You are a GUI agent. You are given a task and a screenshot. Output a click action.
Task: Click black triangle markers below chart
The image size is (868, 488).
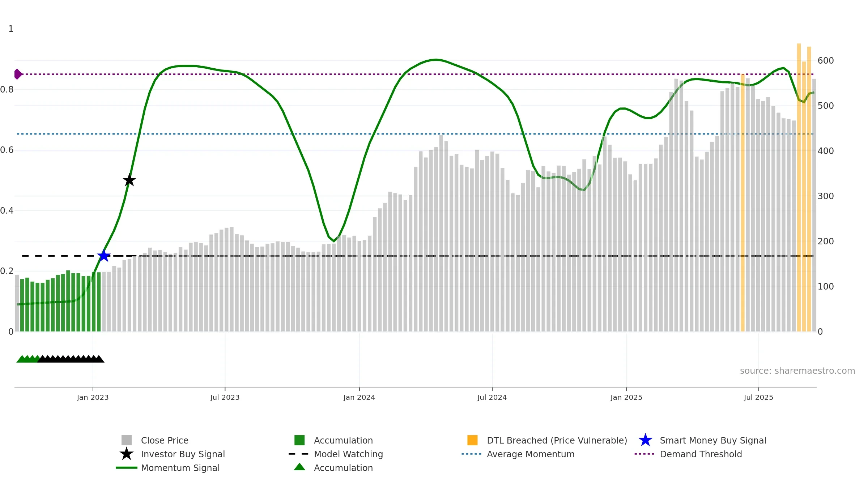[71, 359]
